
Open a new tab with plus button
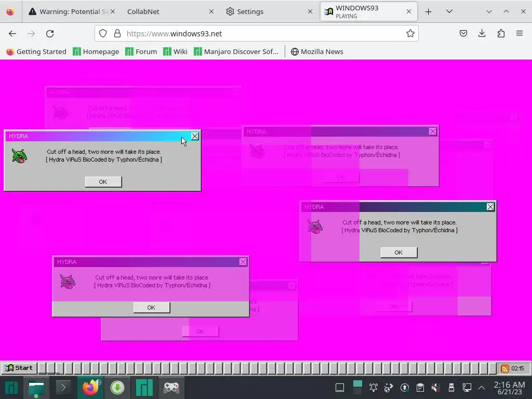click(x=428, y=11)
